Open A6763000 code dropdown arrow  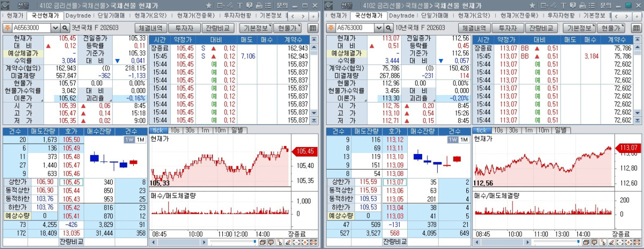point(380,28)
